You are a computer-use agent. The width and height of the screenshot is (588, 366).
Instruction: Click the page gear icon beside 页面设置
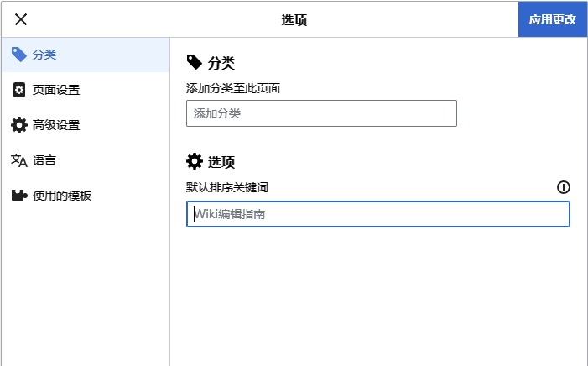[x=18, y=90]
